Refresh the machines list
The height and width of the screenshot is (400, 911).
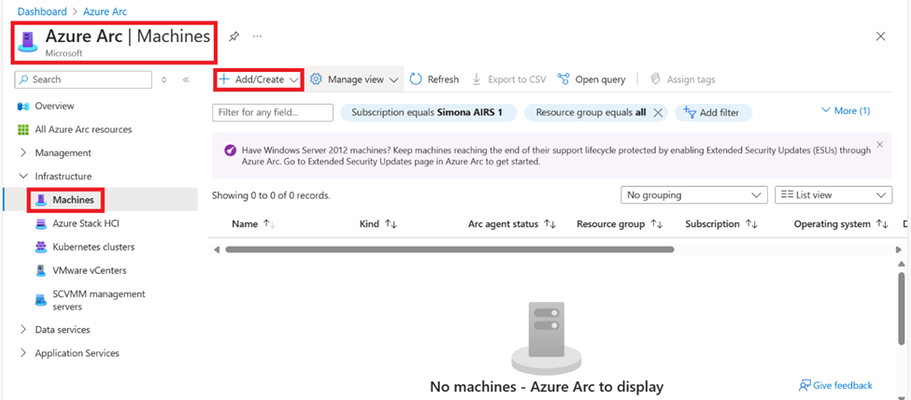coord(435,80)
